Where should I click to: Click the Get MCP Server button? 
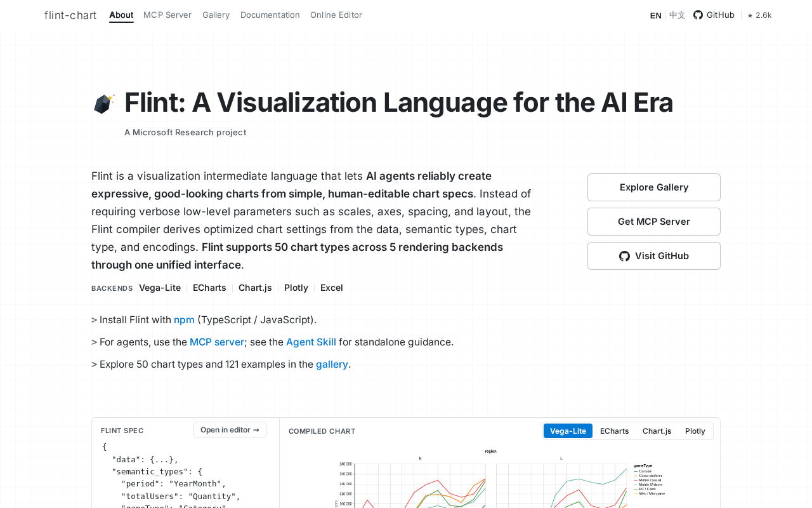coord(654,222)
